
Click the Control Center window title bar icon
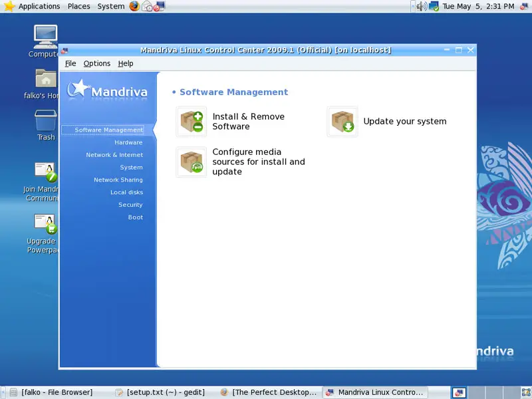click(64, 51)
